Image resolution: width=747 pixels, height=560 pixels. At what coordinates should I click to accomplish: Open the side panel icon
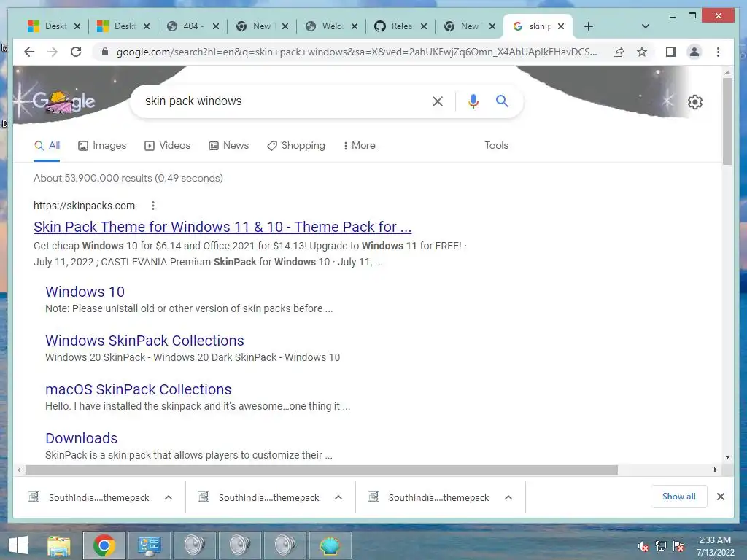(671, 52)
